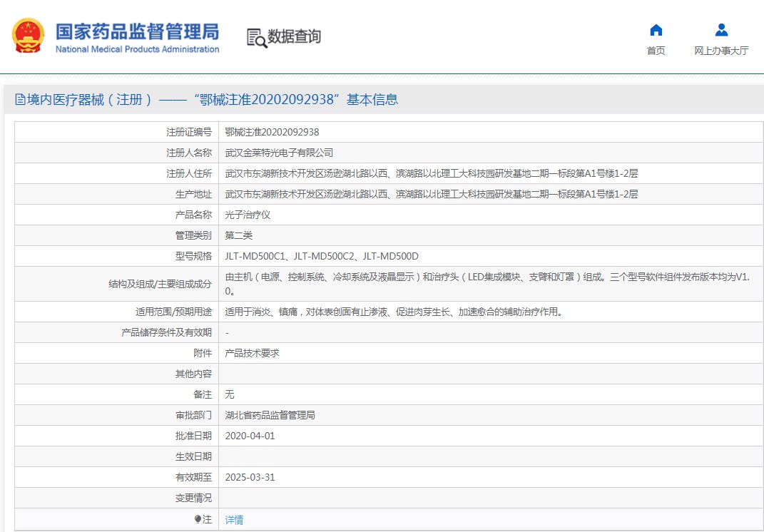
Task: Select registration number value 鄂械注准20202092938 in table
Action: pos(272,132)
